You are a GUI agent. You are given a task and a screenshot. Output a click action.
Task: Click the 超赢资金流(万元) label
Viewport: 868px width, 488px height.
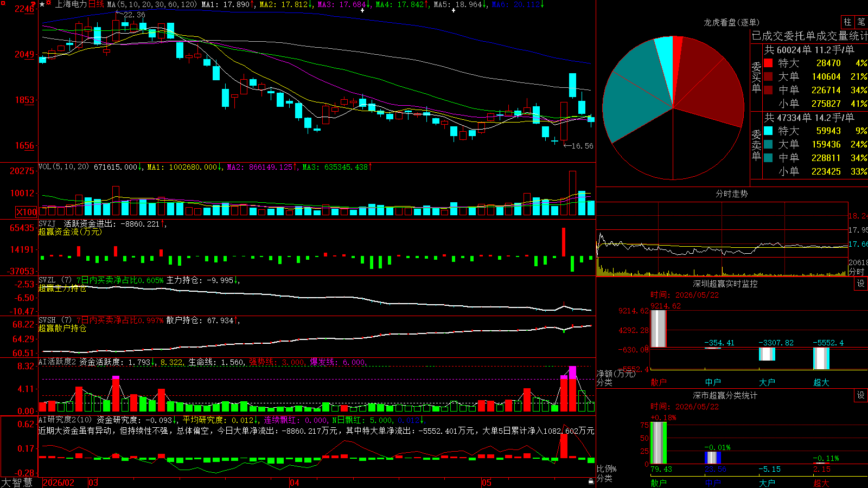tap(70, 232)
